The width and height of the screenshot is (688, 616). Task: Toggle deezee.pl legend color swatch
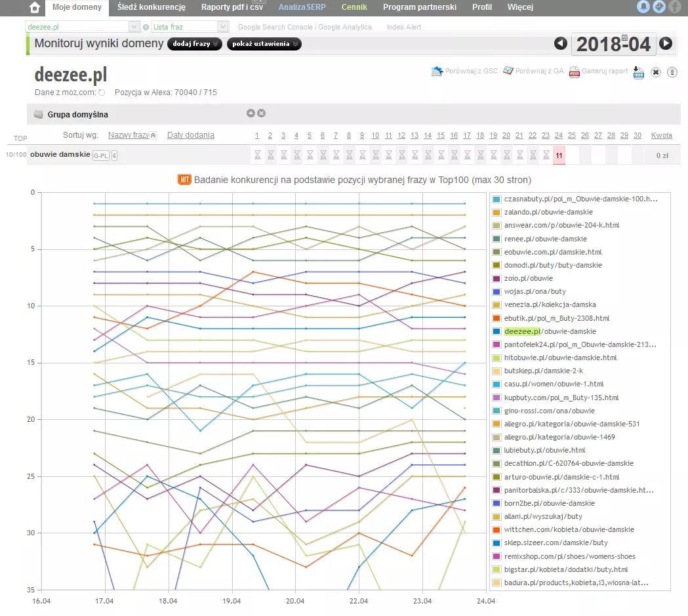click(x=496, y=332)
